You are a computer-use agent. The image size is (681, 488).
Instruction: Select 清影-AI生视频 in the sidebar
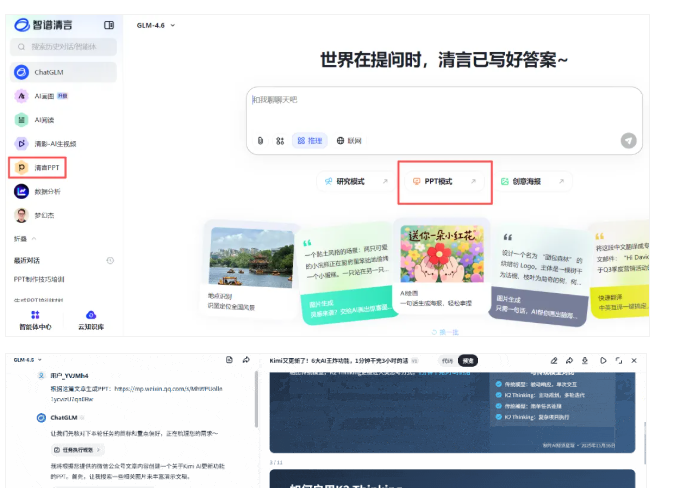click(56, 143)
